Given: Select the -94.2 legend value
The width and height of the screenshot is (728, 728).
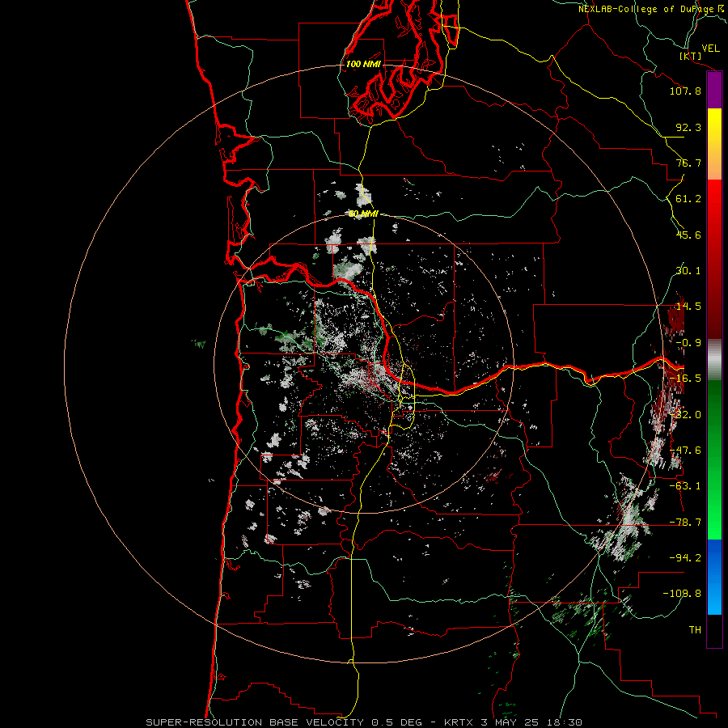Looking at the screenshot, I should tap(685, 557).
